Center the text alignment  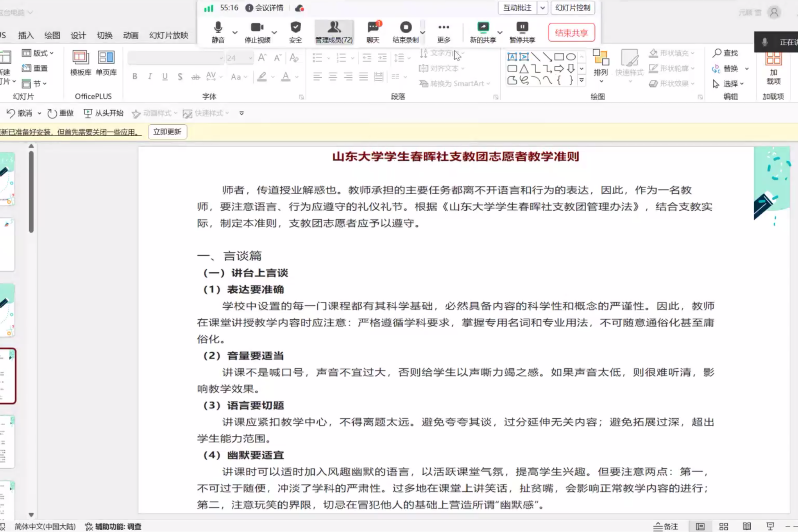coord(333,77)
